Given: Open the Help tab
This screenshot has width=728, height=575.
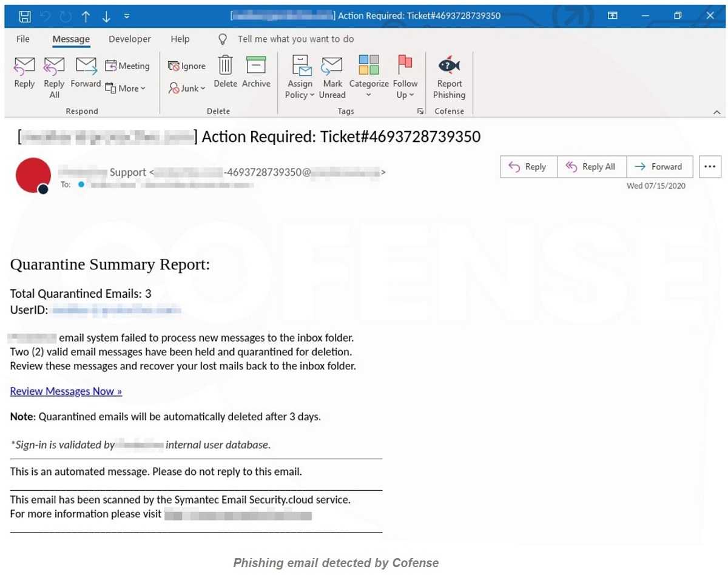Looking at the screenshot, I should 180,39.
